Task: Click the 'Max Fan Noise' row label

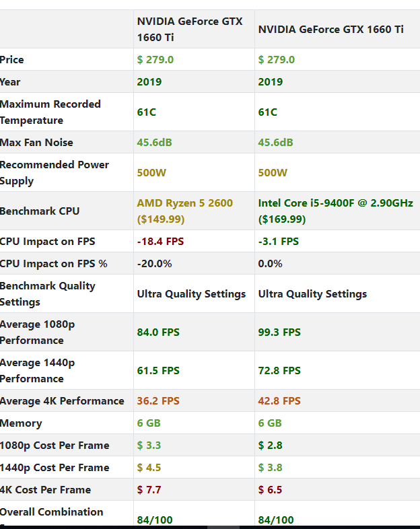Action: (36, 143)
